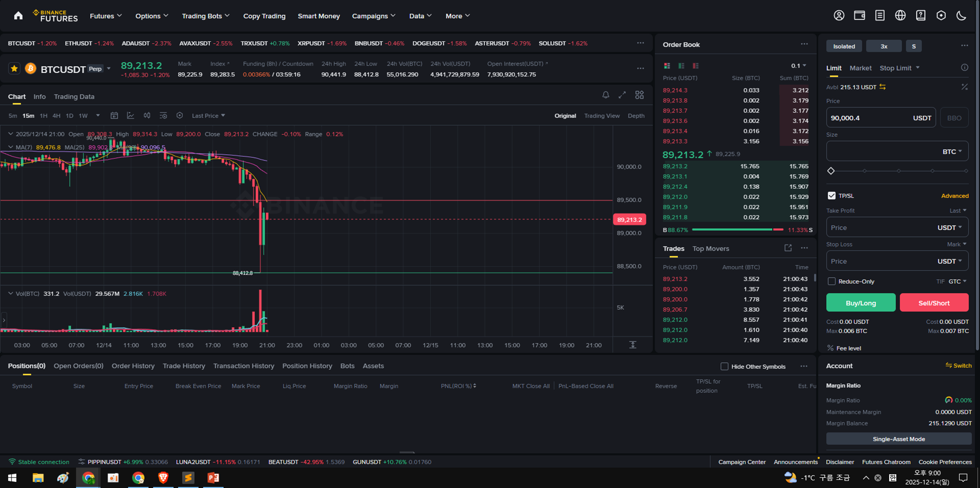980x488 pixels.
Task: Toggle the Isolated margin mode button
Action: click(844, 46)
